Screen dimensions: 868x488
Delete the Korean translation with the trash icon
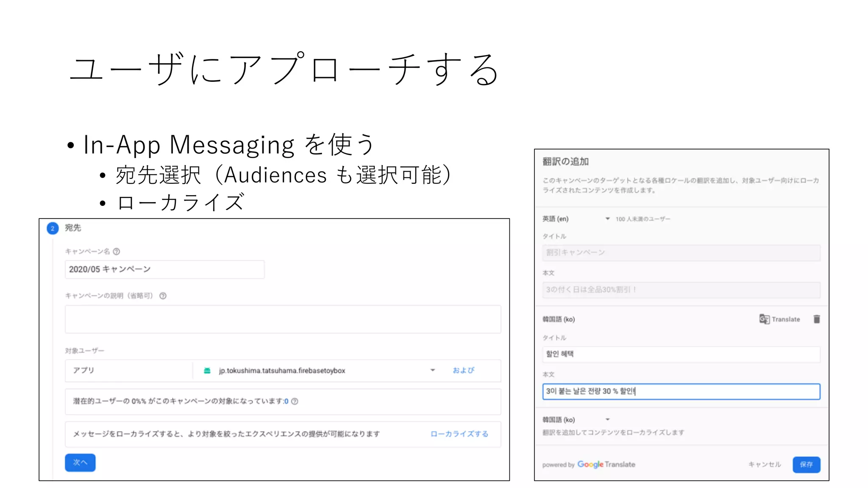(817, 319)
